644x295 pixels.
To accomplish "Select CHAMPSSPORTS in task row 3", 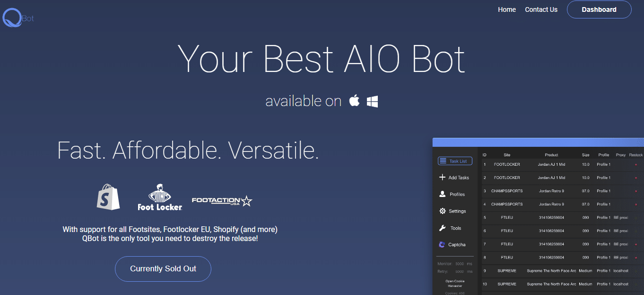I will (507, 191).
